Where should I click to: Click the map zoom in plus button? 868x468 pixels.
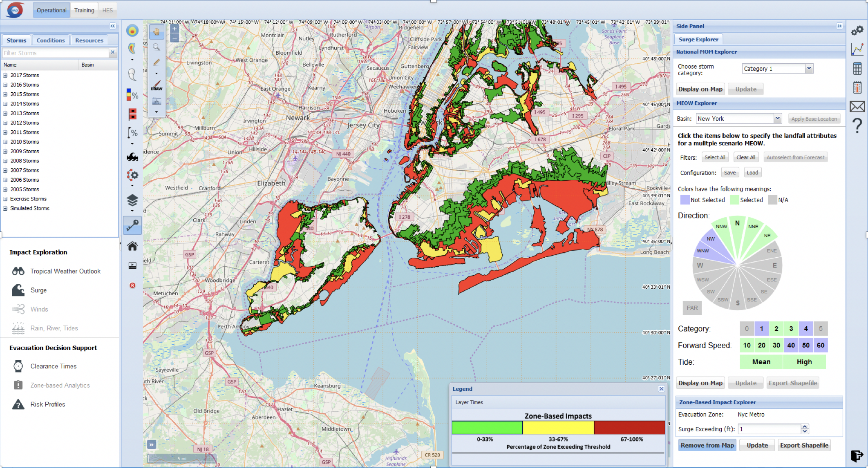click(x=174, y=29)
